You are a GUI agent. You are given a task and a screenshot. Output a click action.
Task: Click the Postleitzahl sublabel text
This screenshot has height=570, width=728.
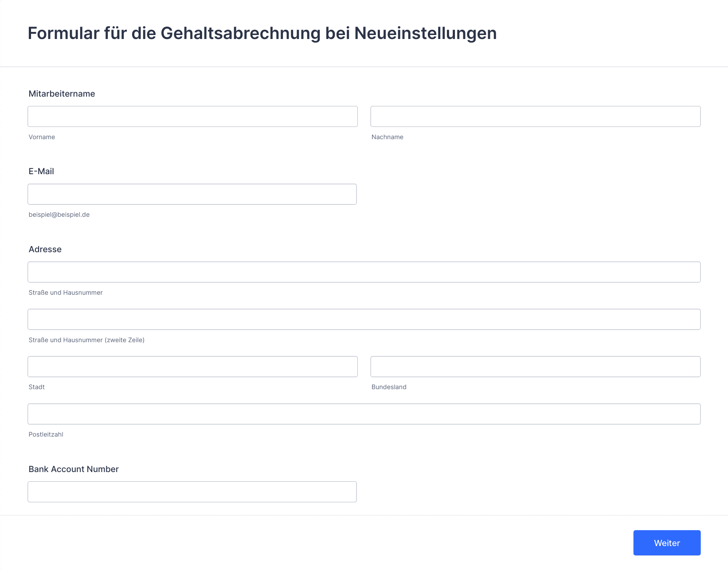(46, 434)
